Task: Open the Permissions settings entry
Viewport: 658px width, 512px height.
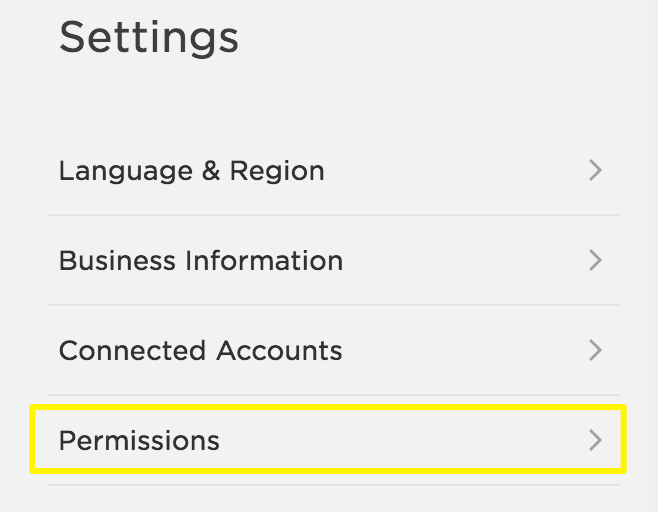Action: coord(139,440)
